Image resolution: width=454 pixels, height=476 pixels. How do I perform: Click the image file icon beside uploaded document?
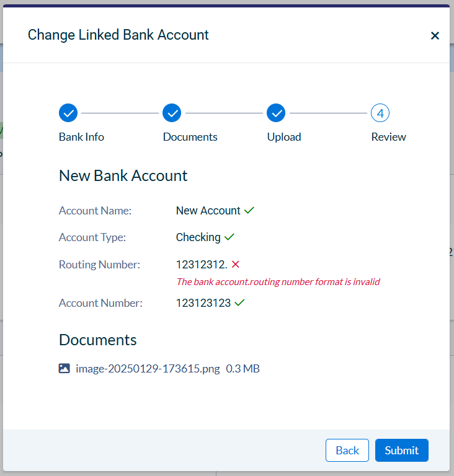tap(64, 368)
